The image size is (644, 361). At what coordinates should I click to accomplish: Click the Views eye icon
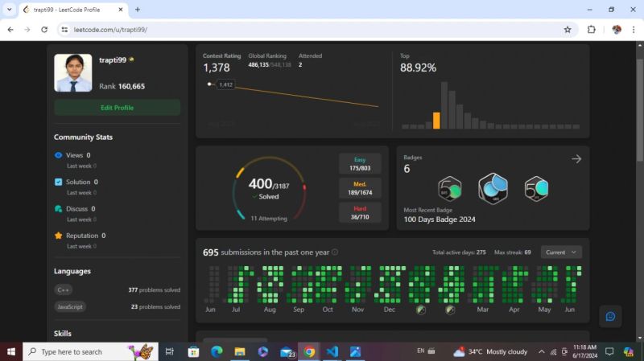pyautogui.click(x=58, y=155)
